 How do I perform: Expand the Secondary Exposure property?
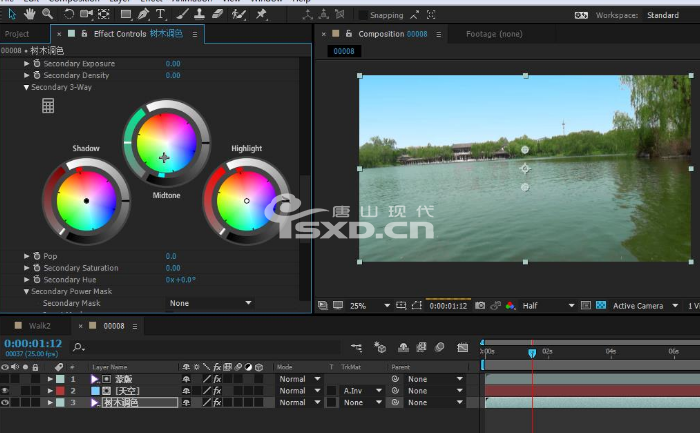point(26,64)
